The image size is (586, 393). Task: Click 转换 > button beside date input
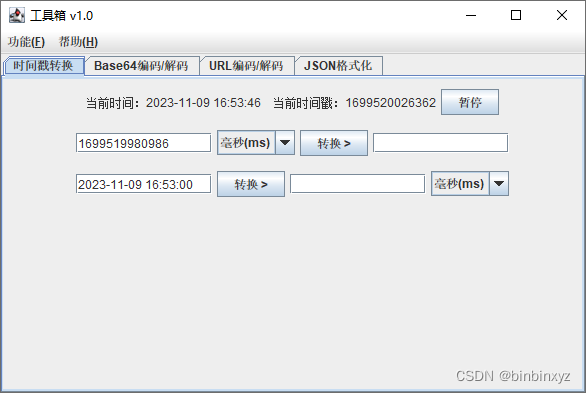[x=251, y=184]
